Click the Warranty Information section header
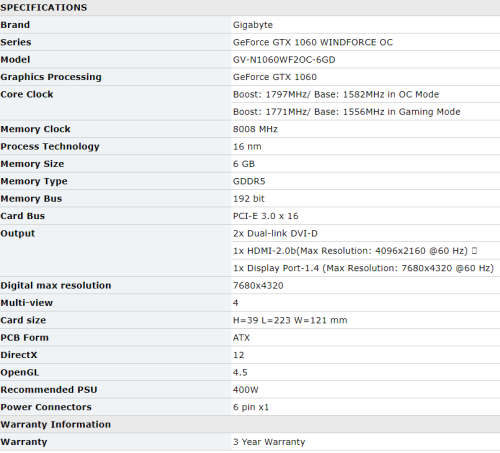This screenshot has height=453, width=500. point(55,424)
